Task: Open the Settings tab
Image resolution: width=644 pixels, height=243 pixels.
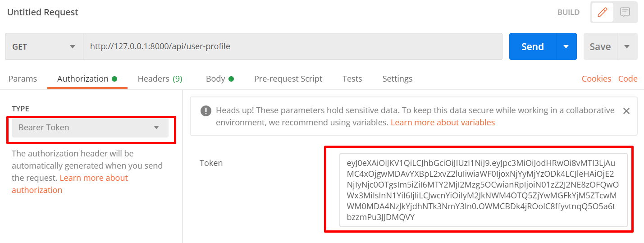Action: click(397, 79)
